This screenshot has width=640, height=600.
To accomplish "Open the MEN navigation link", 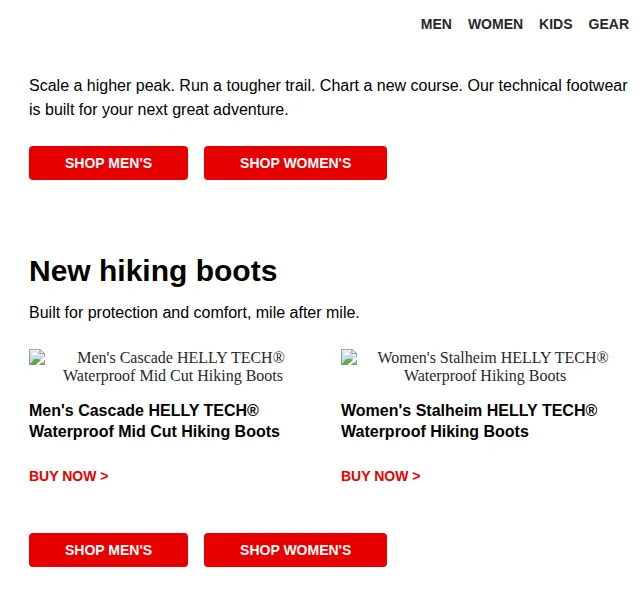I will 436,24.
